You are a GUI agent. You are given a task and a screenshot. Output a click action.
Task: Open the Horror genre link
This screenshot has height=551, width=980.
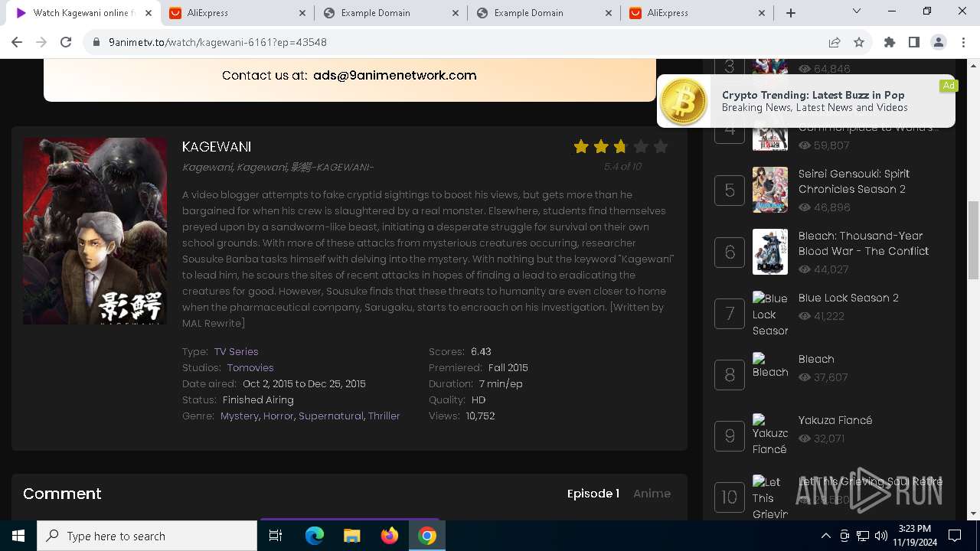(279, 416)
